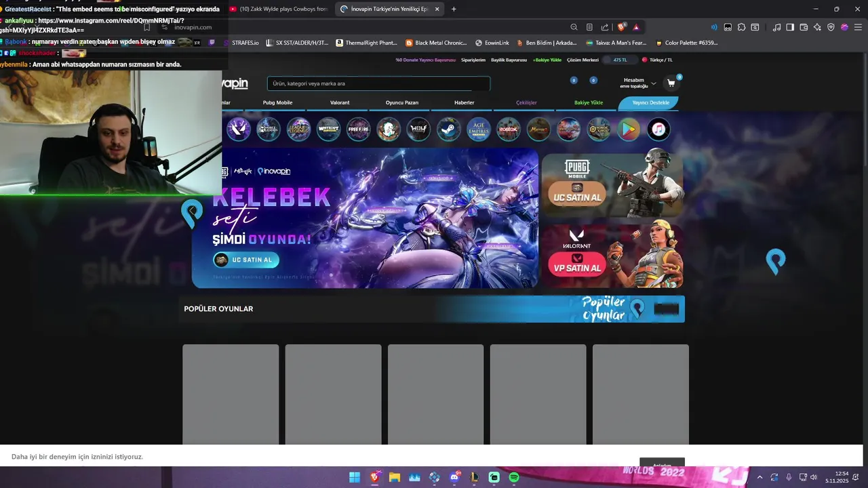
Task: Open the music note media control icon
Action: 777,27
